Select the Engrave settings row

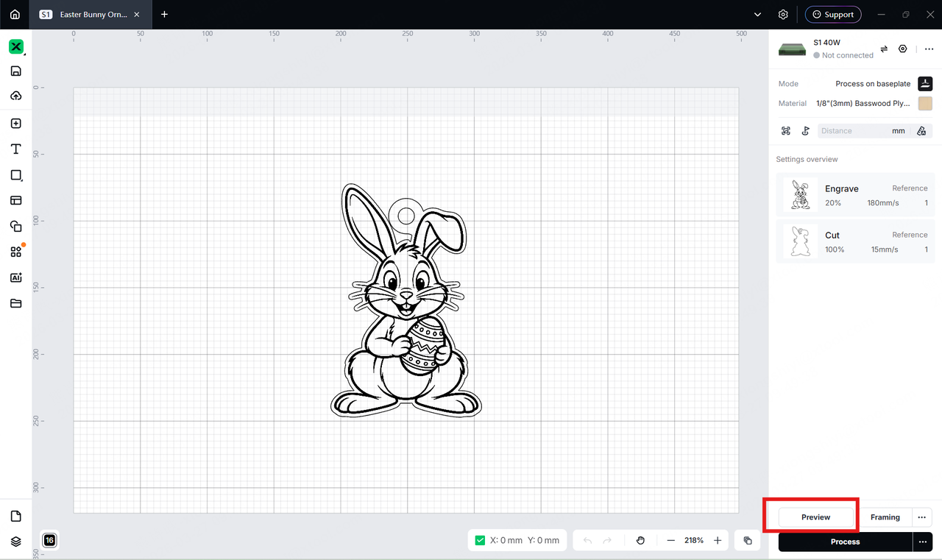(x=855, y=195)
